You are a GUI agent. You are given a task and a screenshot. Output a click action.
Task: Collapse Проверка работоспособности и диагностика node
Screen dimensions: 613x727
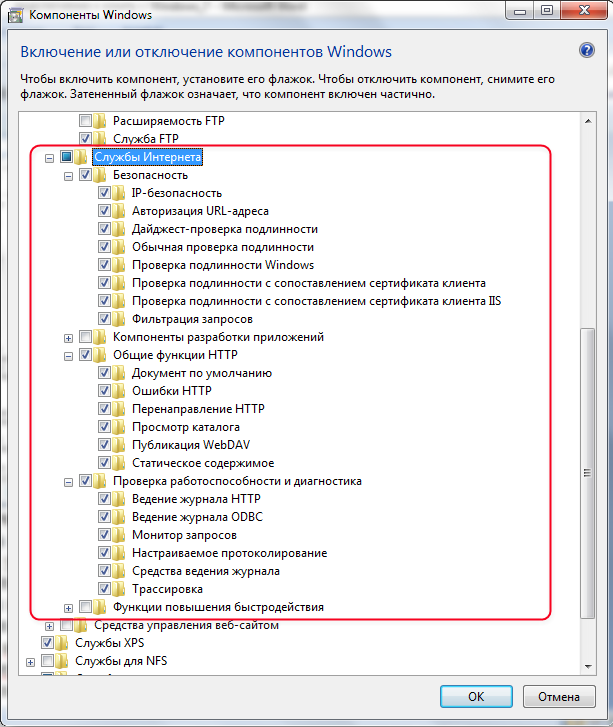(x=68, y=483)
